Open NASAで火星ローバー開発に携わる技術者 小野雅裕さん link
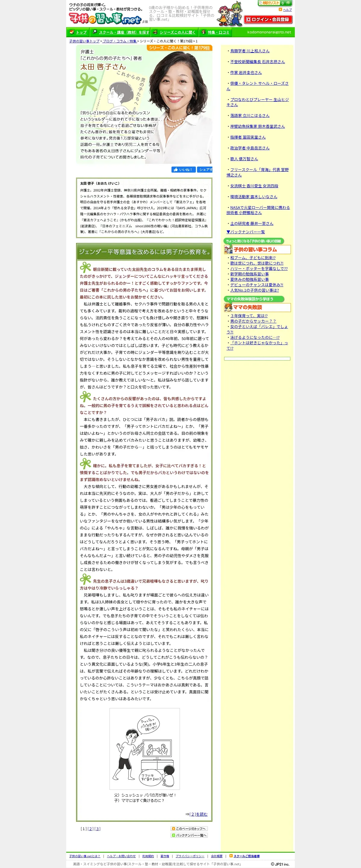 pos(258,210)
